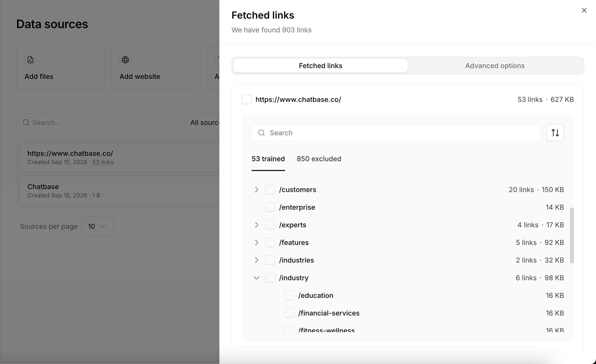Expand the /features folder
596x364 pixels.
point(256,243)
